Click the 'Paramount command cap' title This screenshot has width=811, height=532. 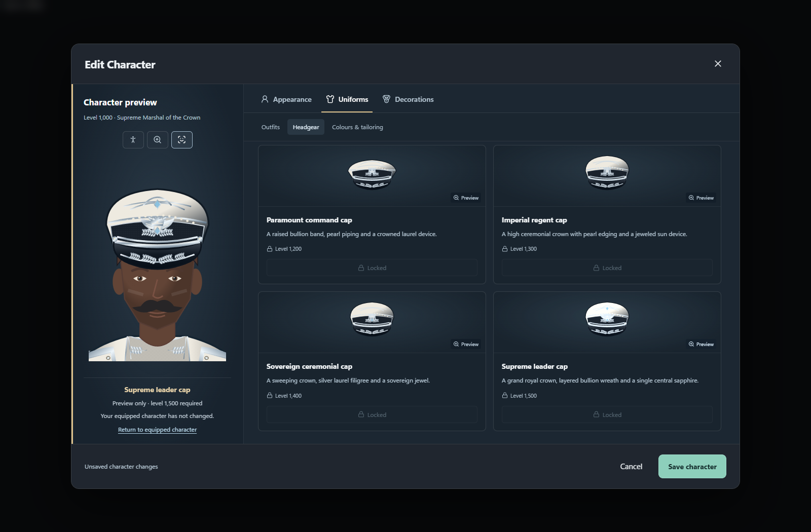click(309, 220)
